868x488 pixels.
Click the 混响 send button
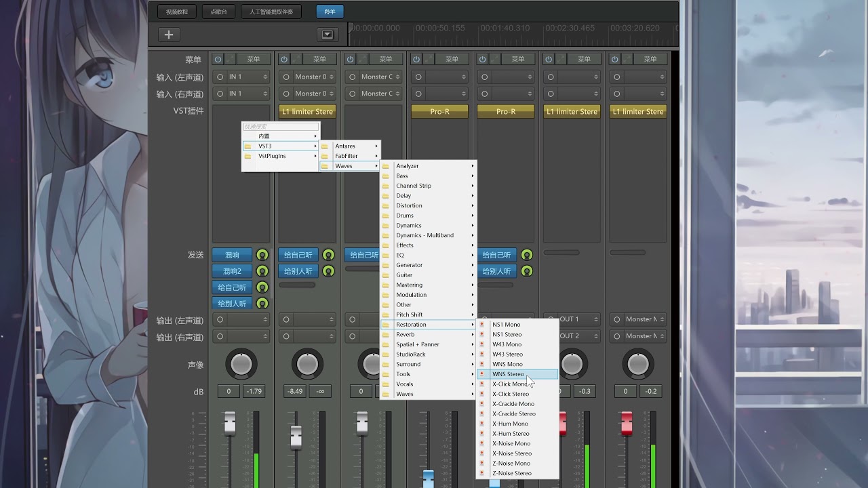click(x=232, y=256)
